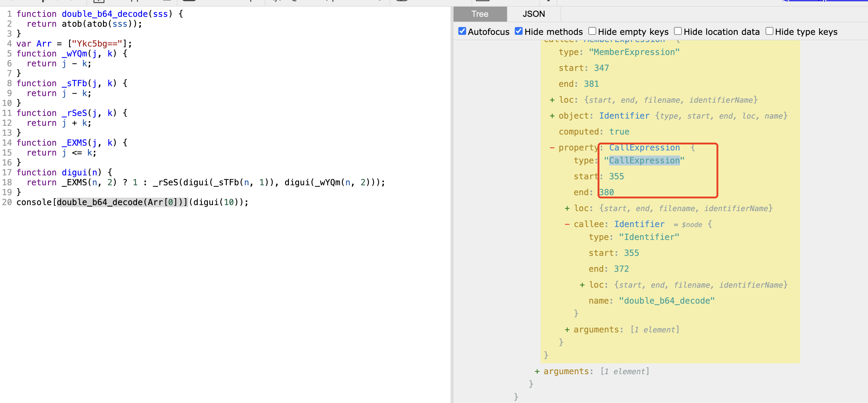Enable the Hide location data checkbox
The height and width of the screenshot is (403, 868).
(x=678, y=31)
